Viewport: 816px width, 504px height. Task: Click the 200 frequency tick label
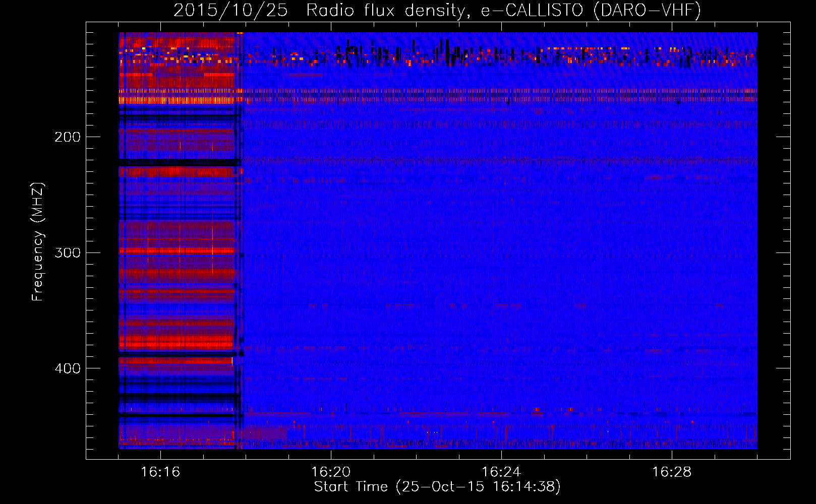coord(68,137)
